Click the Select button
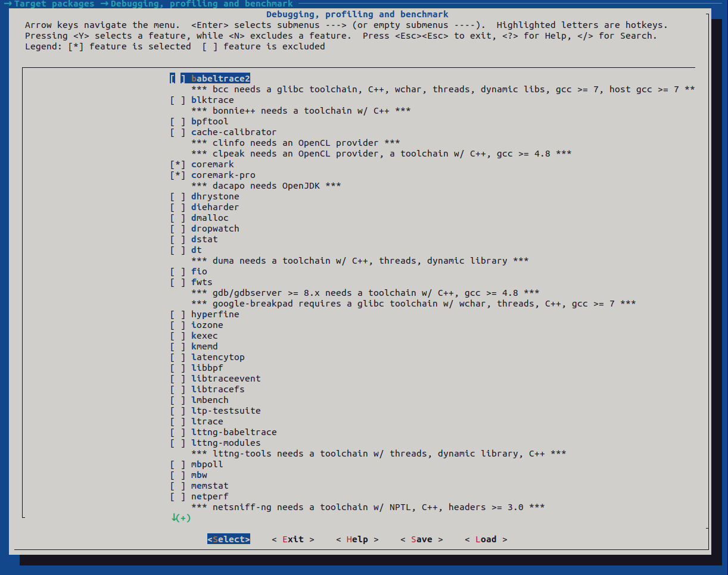The width and height of the screenshot is (728, 575). (229, 539)
